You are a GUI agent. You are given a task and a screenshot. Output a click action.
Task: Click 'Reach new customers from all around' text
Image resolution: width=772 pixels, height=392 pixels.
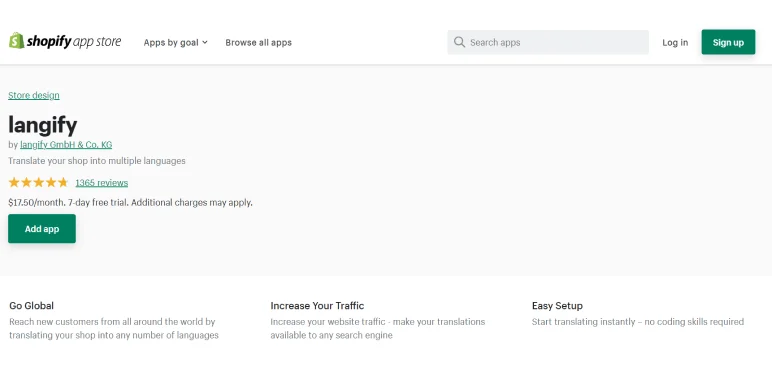pyautogui.click(x=114, y=328)
